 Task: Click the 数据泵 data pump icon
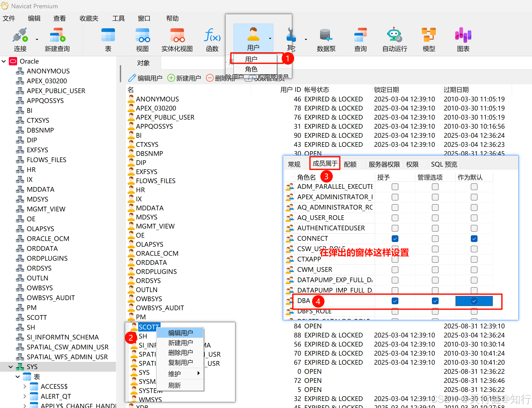tap(326, 35)
